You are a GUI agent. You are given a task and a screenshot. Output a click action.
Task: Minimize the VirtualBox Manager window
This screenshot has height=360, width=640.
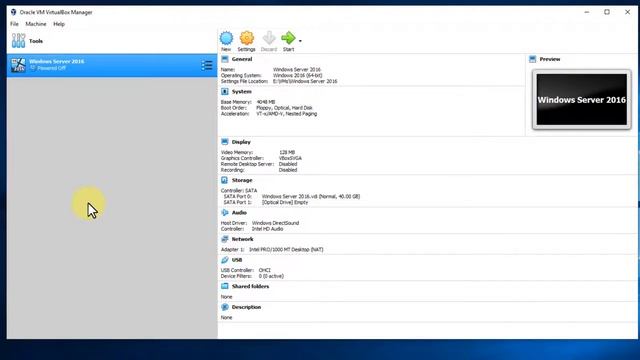[x=587, y=12]
